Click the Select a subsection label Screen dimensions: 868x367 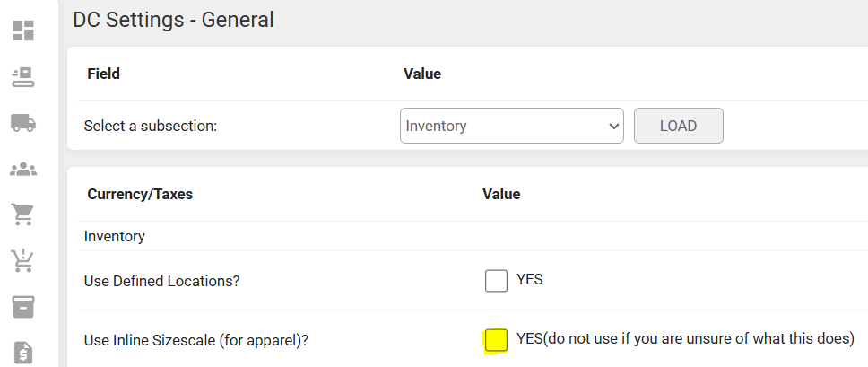151,127
